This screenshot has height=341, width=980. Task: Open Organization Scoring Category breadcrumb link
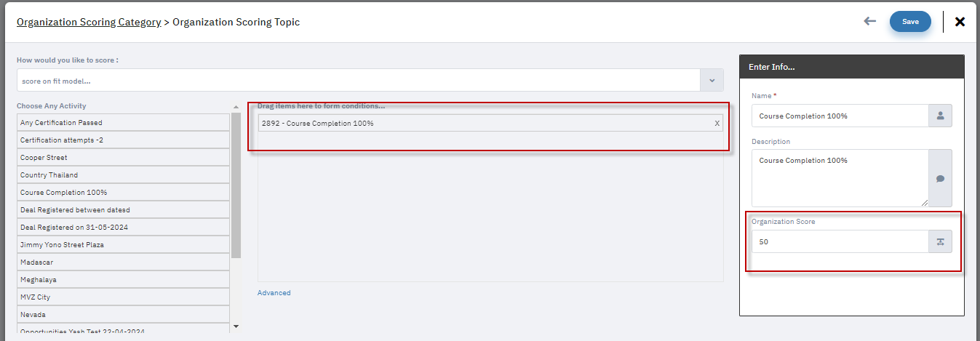(89, 22)
